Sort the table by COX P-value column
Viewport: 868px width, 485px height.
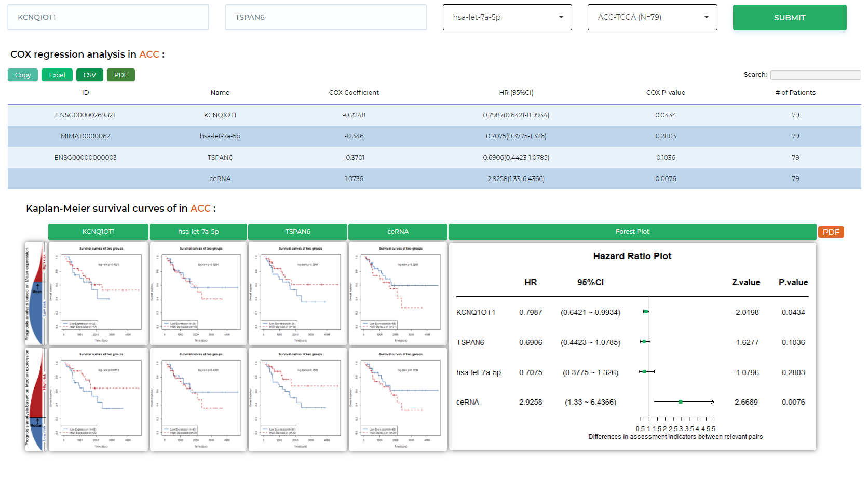[666, 93]
